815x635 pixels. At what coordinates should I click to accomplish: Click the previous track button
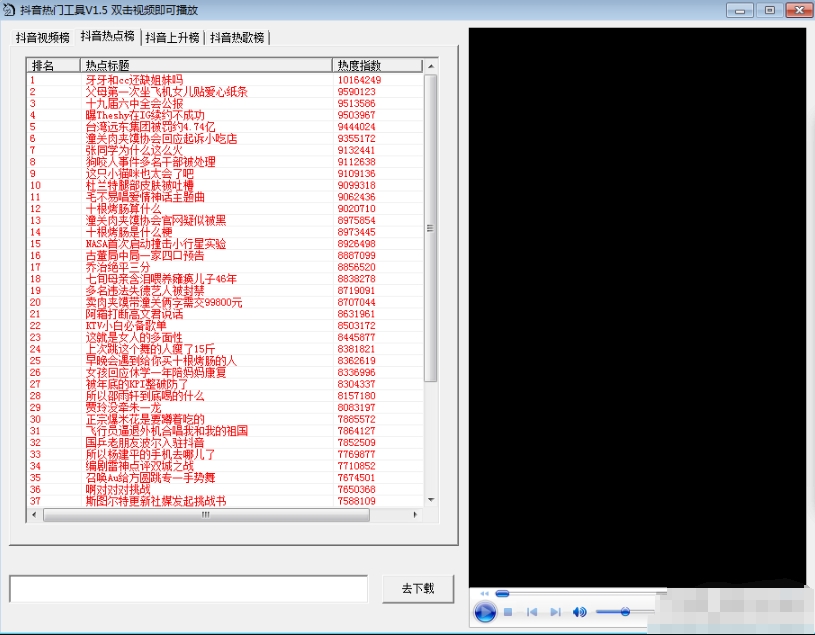coord(532,612)
